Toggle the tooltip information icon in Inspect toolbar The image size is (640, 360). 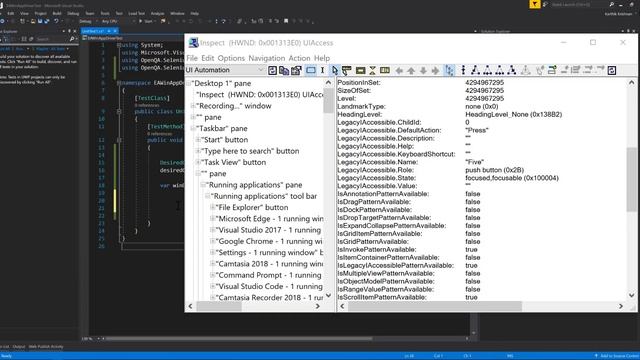(x=347, y=70)
